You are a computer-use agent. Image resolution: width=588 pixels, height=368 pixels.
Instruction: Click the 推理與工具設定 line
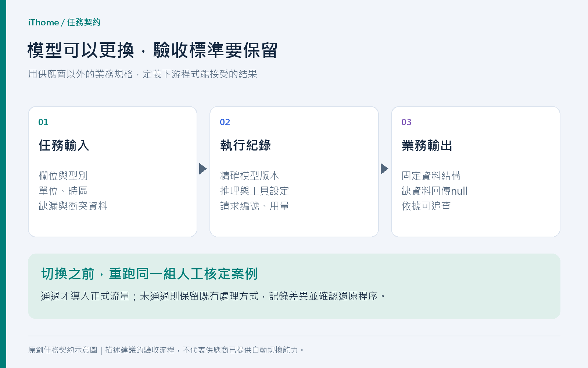tap(255, 191)
